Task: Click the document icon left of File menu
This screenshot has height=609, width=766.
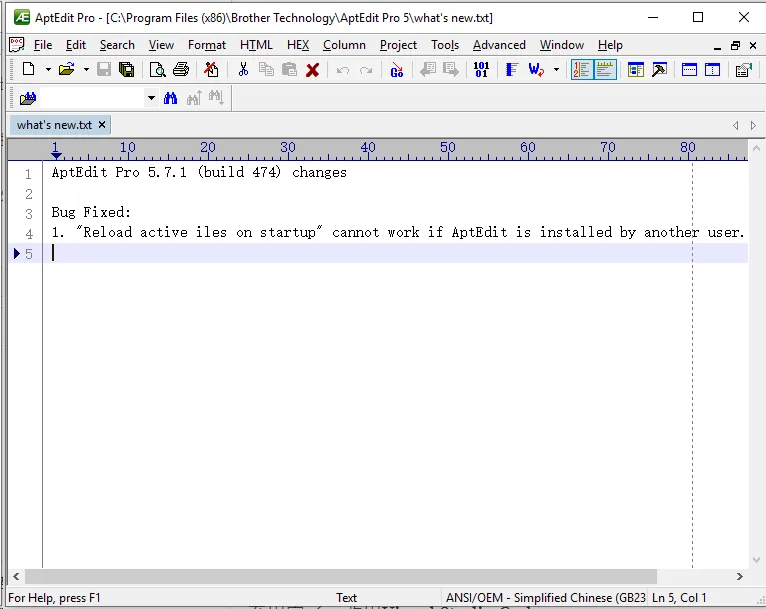Action: point(17,44)
